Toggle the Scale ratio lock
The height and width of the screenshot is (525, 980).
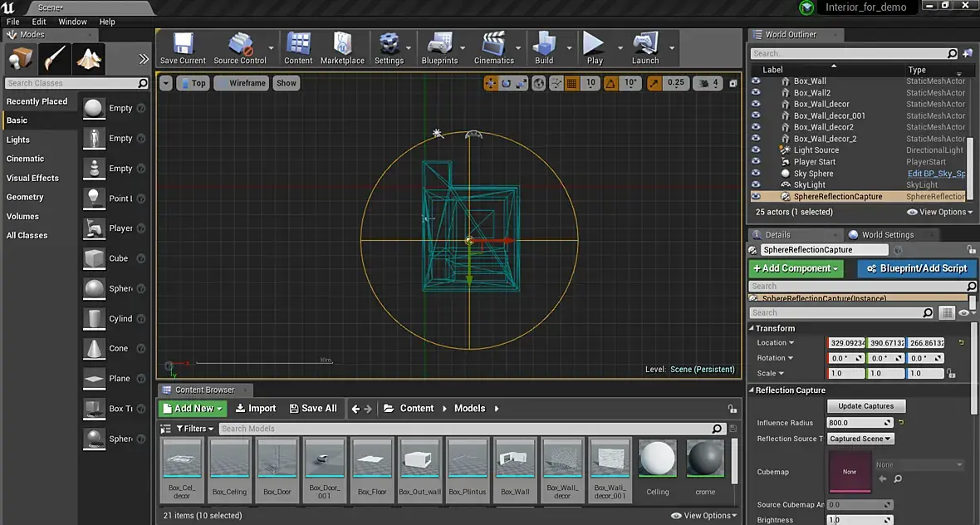951,374
